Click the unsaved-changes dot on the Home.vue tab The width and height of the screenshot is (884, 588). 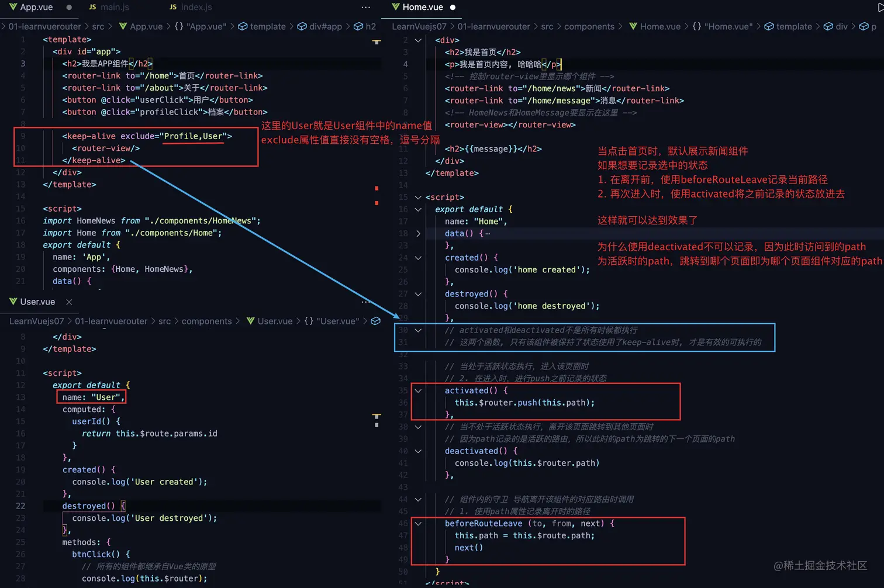click(x=453, y=8)
